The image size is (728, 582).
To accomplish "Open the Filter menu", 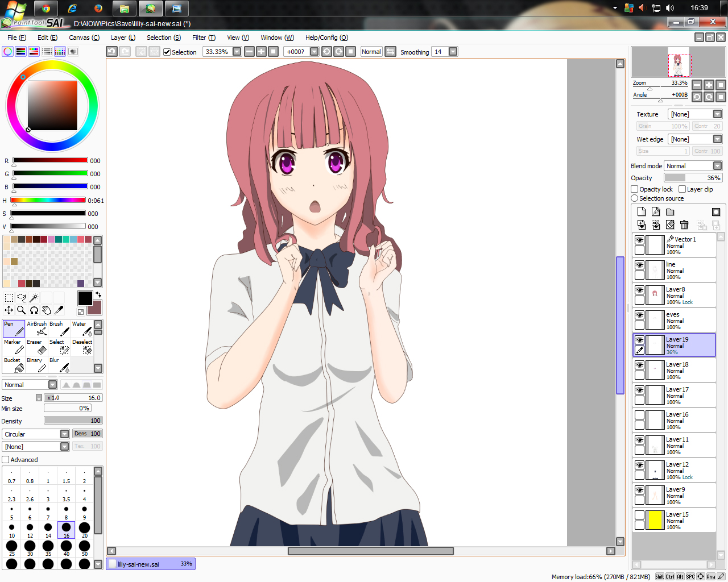I will 204,38.
